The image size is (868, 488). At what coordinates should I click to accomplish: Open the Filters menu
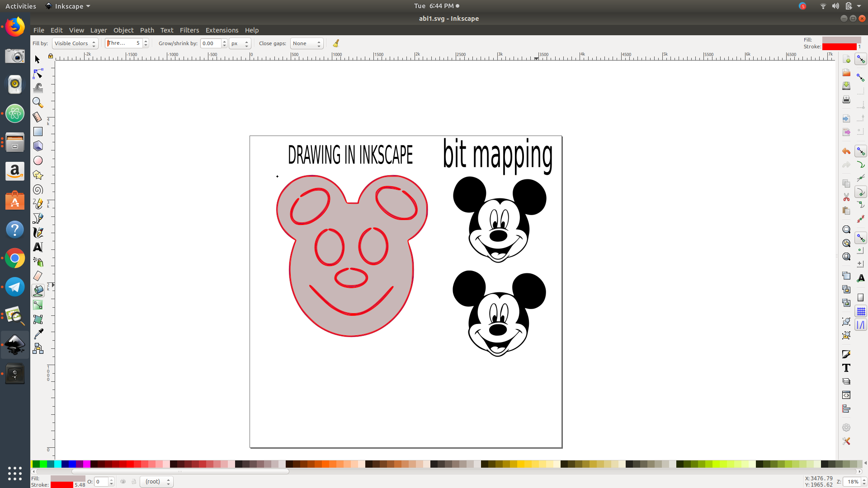[x=189, y=30]
